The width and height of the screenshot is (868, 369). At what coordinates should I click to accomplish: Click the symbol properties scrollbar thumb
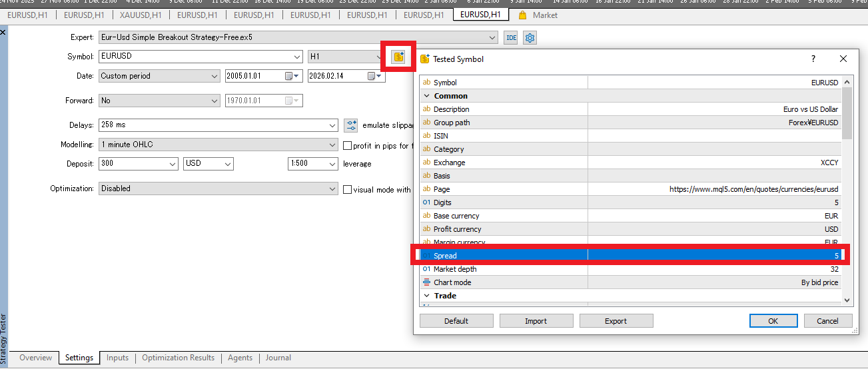[847, 113]
